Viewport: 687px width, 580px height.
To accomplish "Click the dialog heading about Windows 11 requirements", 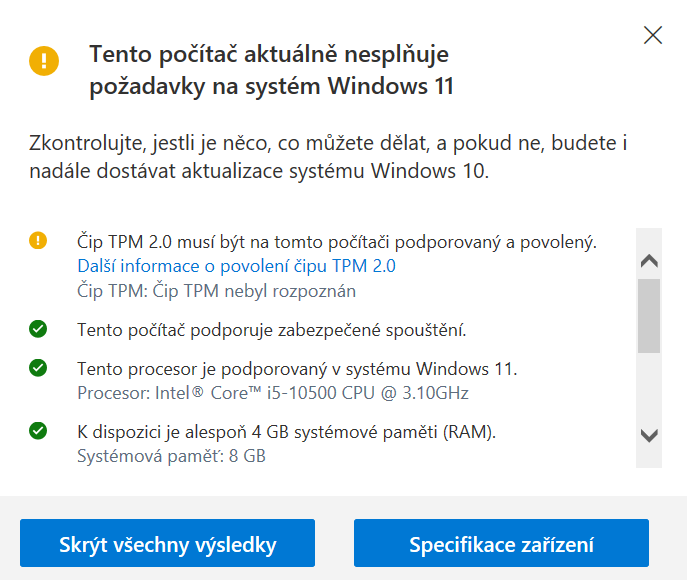I will tap(271, 70).
